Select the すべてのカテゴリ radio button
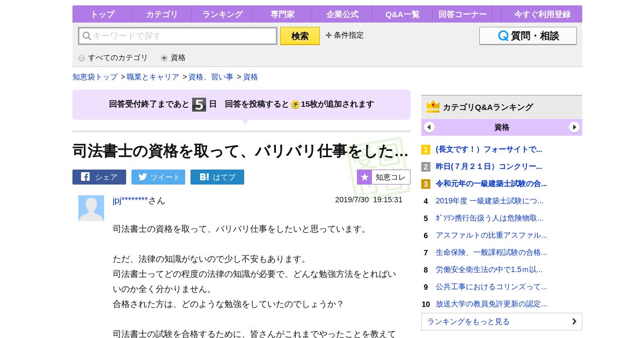 pyautogui.click(x=82, y=58)
